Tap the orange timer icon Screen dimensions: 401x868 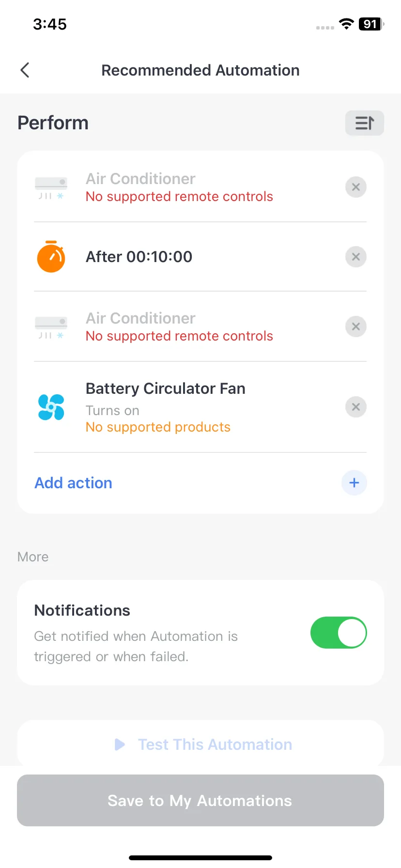51,257
